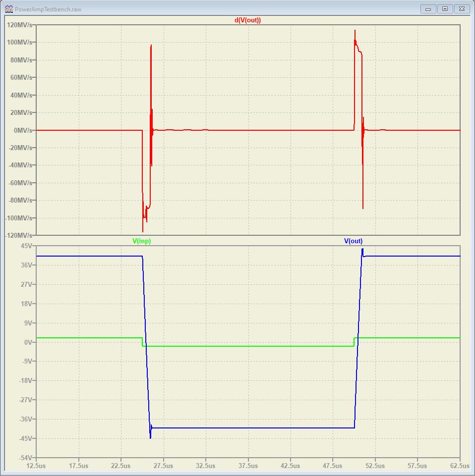
Task: Click the 47.5us time axis label
Action: [x=333, y=466]
